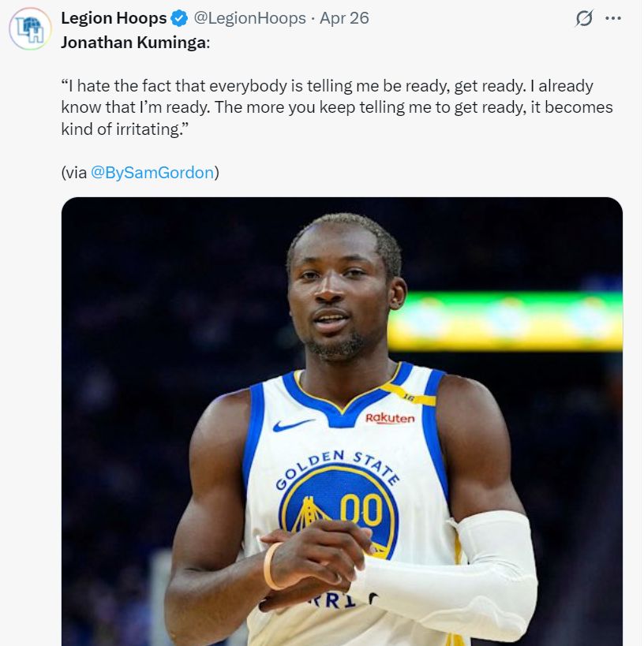Screen dimensions: 644x646
Task: Click the bold Jonathan Kuminga heading text
Action: [134, 42]
